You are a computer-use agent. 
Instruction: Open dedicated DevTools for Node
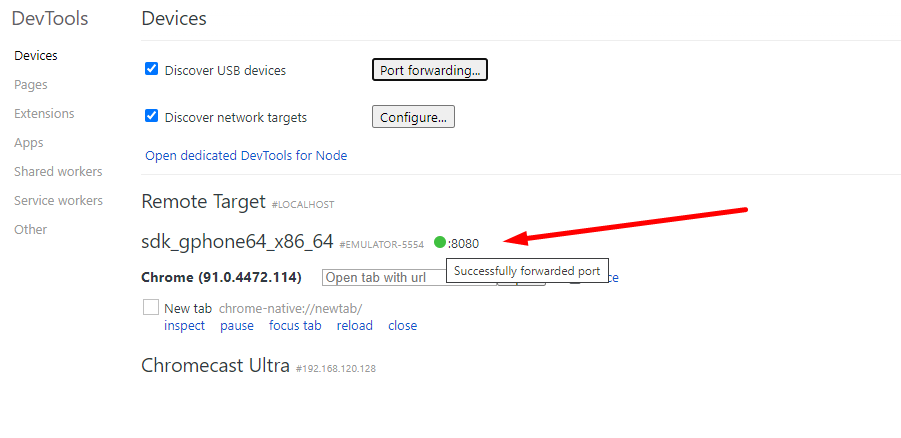[x=246, y=156]
